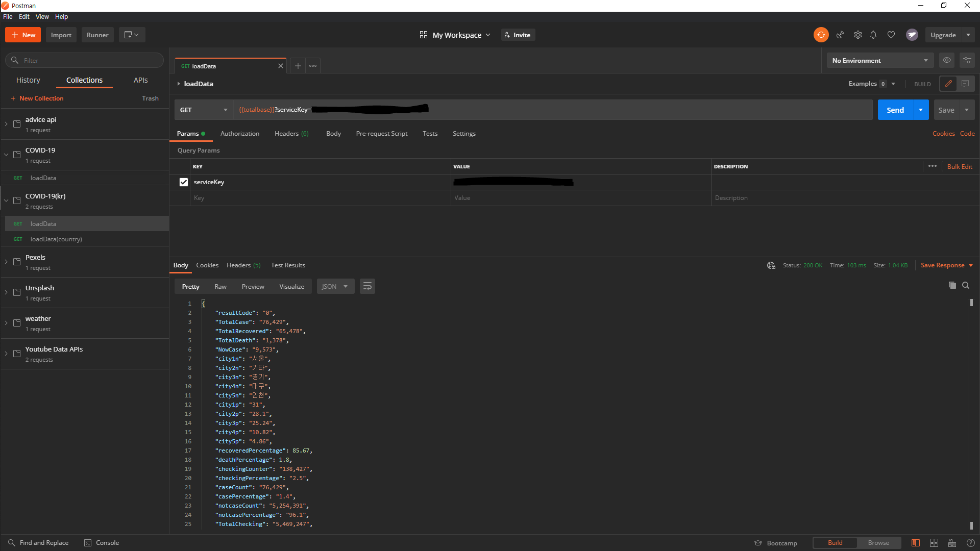
Task: Open the comments icon beside BUILD
Action: [965, 84]
